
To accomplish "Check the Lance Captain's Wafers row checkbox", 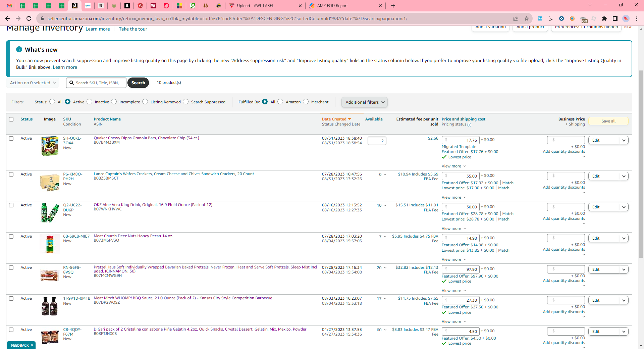I will point(11,174).
